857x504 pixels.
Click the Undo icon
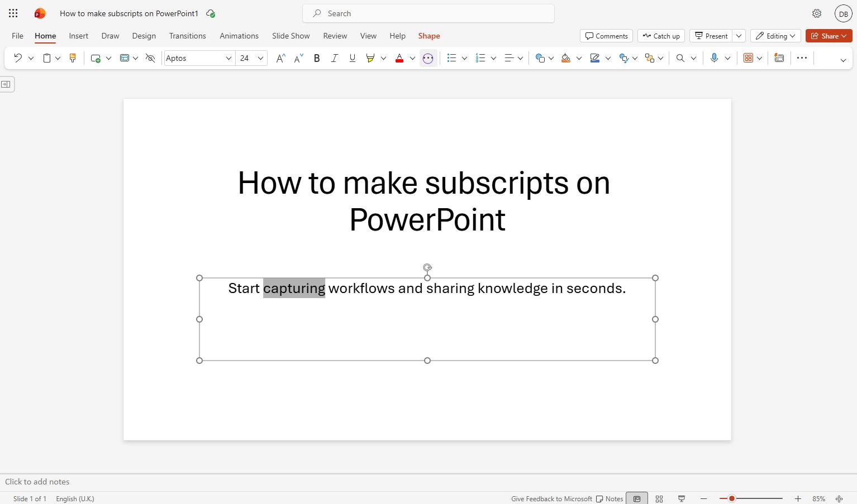pos(18,58)
